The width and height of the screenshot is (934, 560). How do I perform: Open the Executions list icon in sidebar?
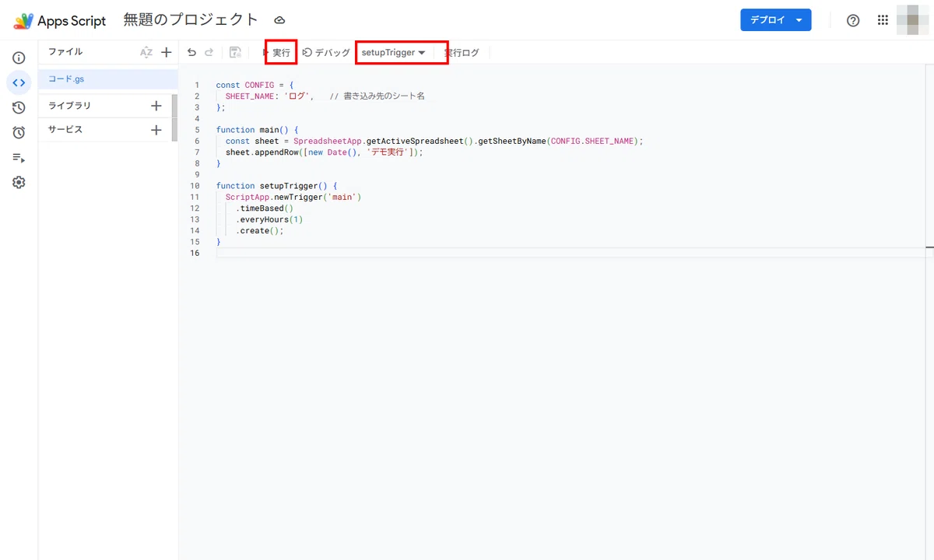[19, 157]
